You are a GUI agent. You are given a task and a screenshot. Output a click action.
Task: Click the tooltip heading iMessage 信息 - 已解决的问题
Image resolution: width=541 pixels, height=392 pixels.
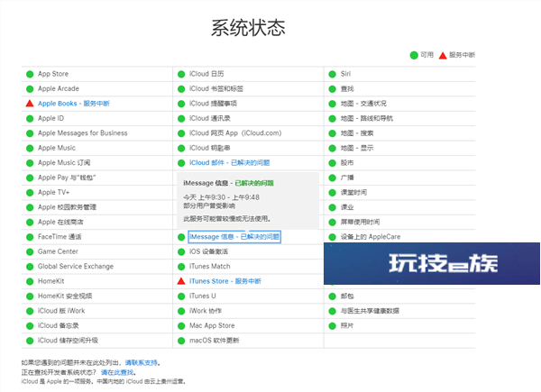pos(228,183)
